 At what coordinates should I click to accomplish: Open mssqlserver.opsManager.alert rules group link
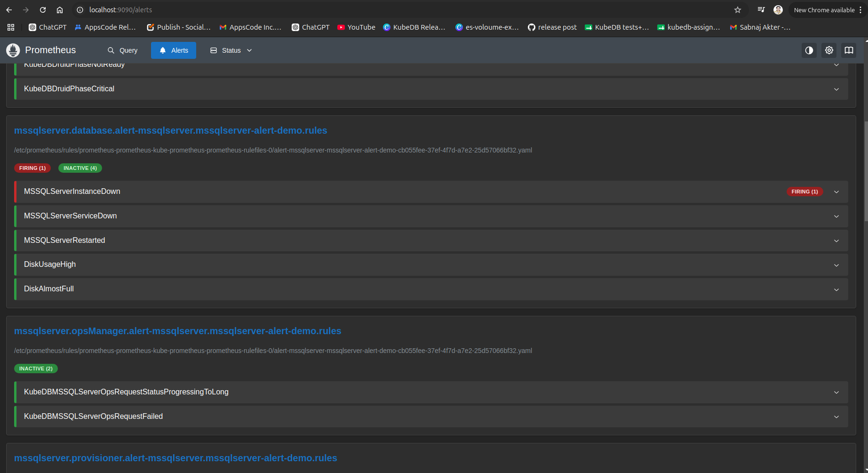[177, 331]
